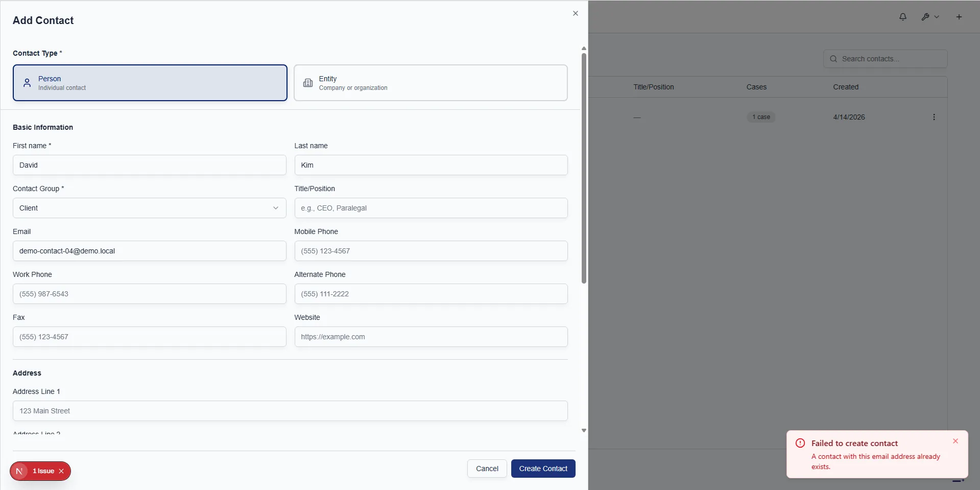Click the Alternate Phone field
This screenshot has height=490, width=980.
(x=431, y=294)
